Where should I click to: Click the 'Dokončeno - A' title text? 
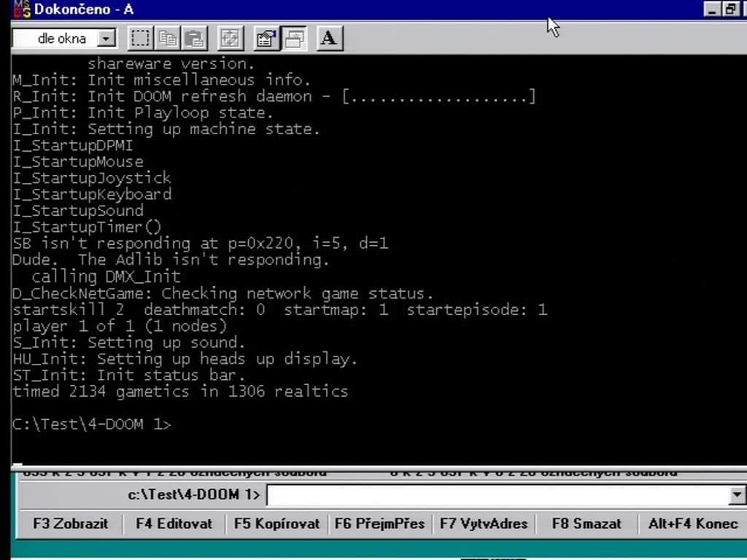84,9
